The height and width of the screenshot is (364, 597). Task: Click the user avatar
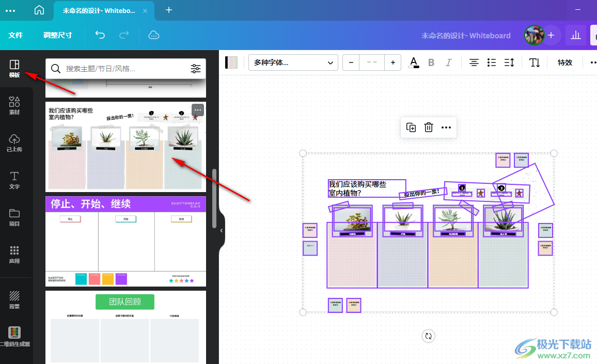pos(534,36)
